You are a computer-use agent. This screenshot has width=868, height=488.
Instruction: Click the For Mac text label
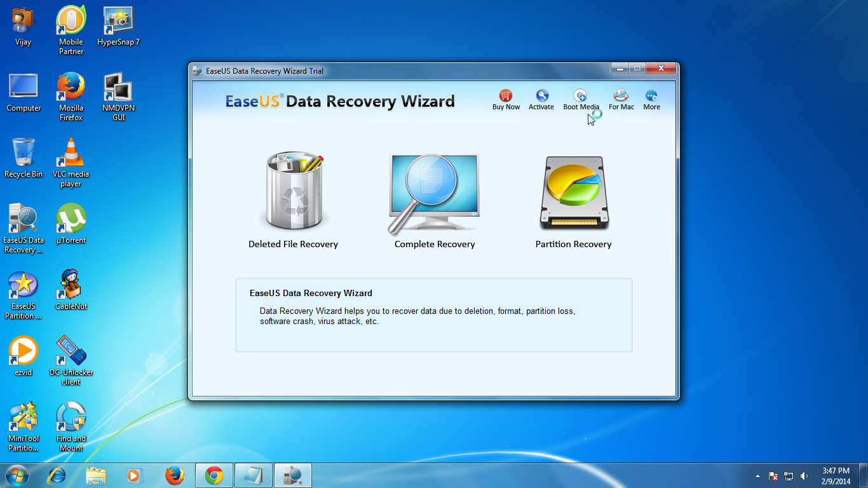(x=621, y=107)
